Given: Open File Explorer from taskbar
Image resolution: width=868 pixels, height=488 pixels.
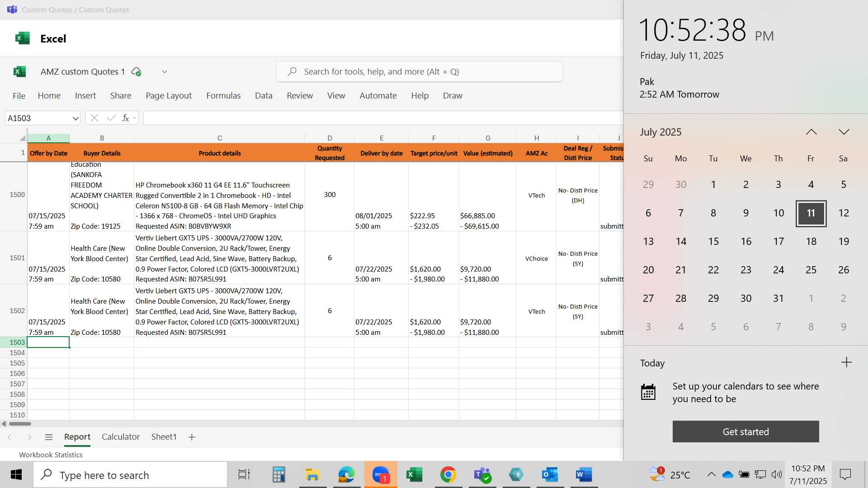Looking at the screenshot, I should tap(312, 474).
